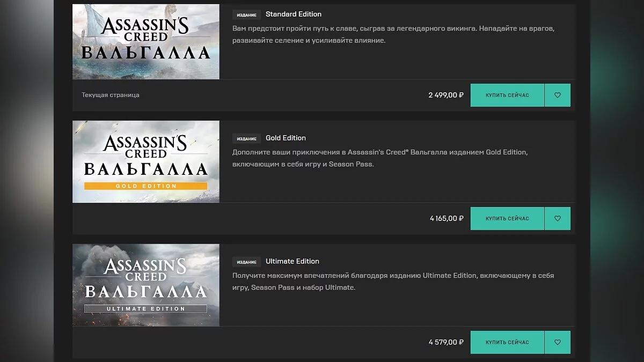
Task: Click the издание badge beside Standard Edition
Action: tap(246, 15)
